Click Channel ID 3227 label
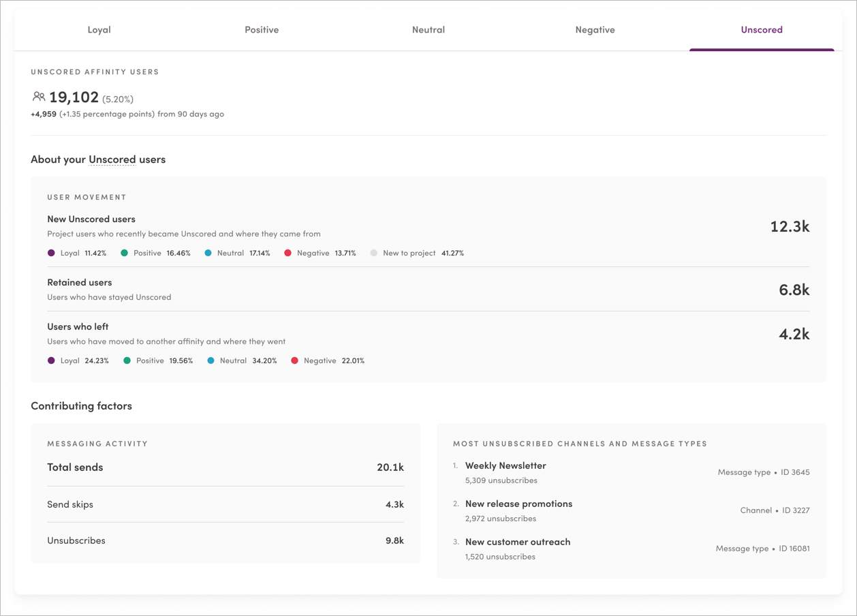Image resolution: width=857 pixels, height=616 pixels. (x=775, y=510)
